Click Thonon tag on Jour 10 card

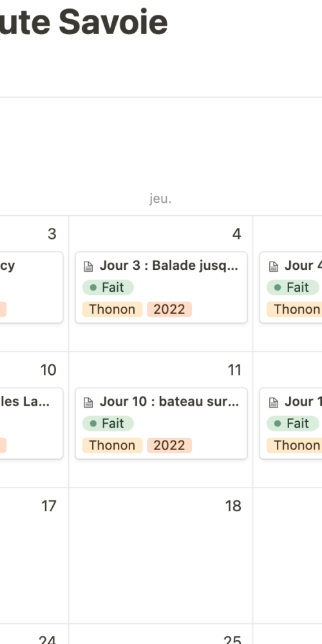112,445
